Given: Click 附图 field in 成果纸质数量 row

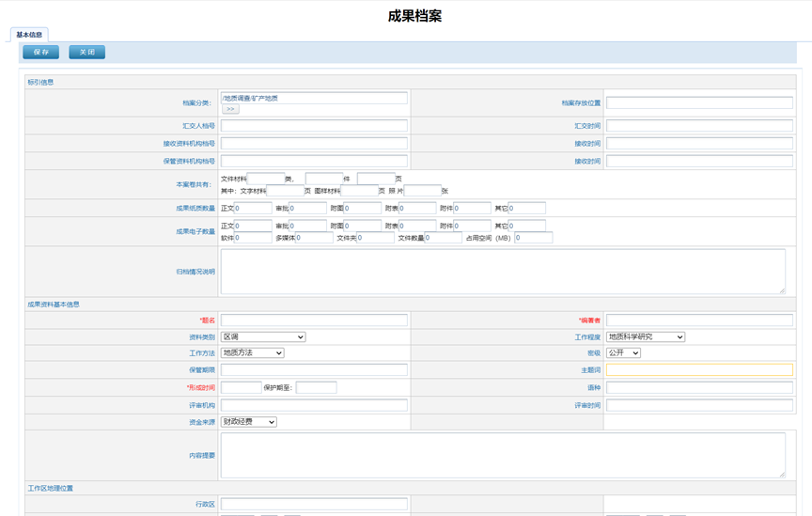Looking at the screenshot, I should [x=363, y=209].
